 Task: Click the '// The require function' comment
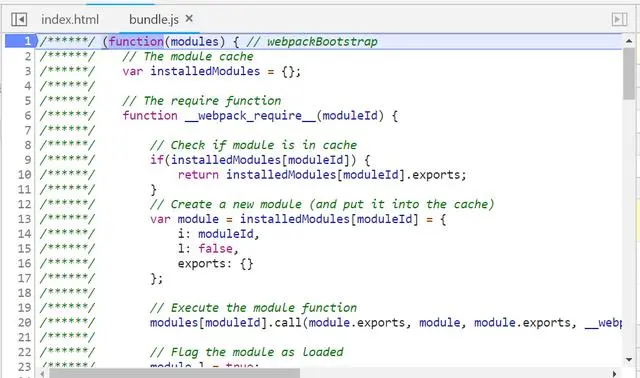pyautogui.click(x=202, y=101)
